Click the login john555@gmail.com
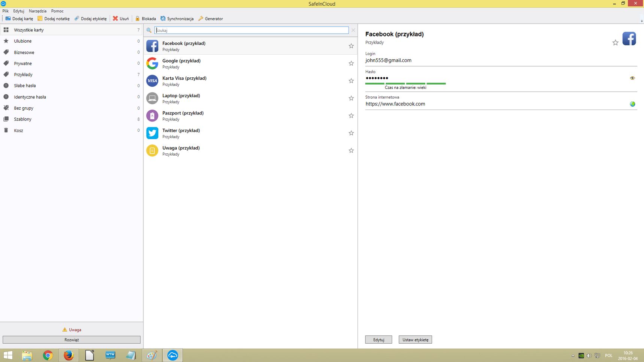This screenshot has width=644, height=362. click(388, 60)
